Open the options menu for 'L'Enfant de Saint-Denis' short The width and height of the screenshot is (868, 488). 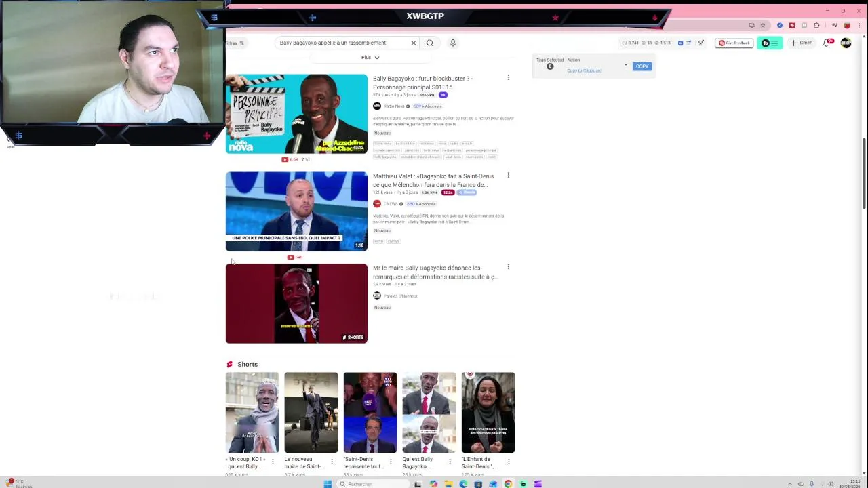pos(509,462)
